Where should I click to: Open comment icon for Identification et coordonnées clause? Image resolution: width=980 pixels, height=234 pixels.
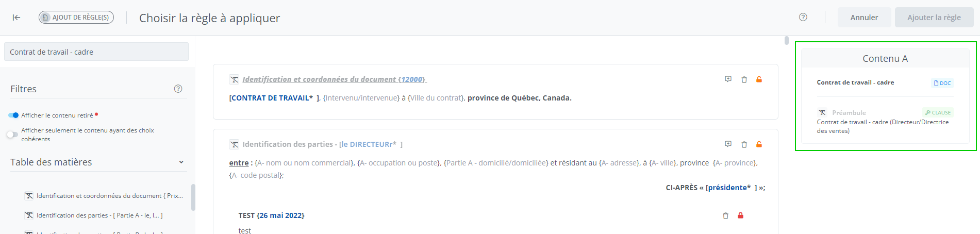click(x=728, y=79)
